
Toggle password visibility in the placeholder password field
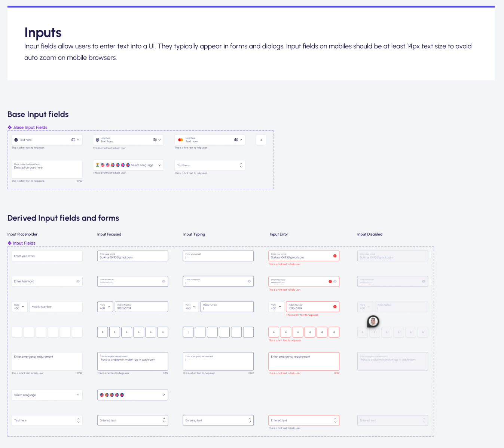[78, 281]
